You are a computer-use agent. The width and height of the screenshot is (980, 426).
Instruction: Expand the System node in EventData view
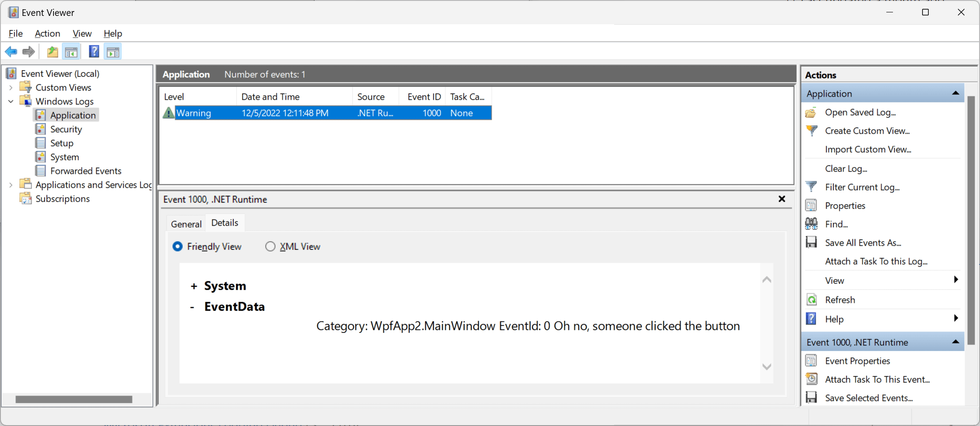pos(194,286)
